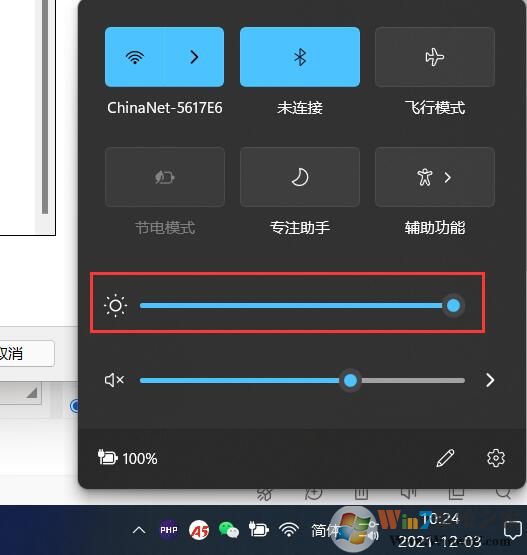
Task: Toggle Wi-Fi off using the Wi-Fi icon
Action: click(135, 57)
